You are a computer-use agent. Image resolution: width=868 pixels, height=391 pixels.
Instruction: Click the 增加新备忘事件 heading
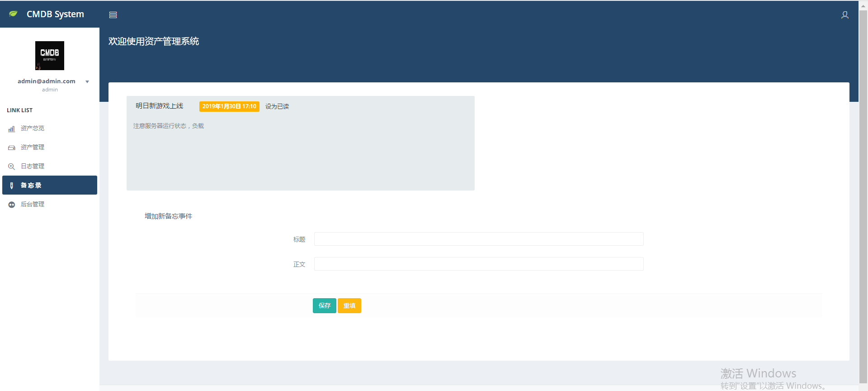pyautogui.click(x=168, y=216)
